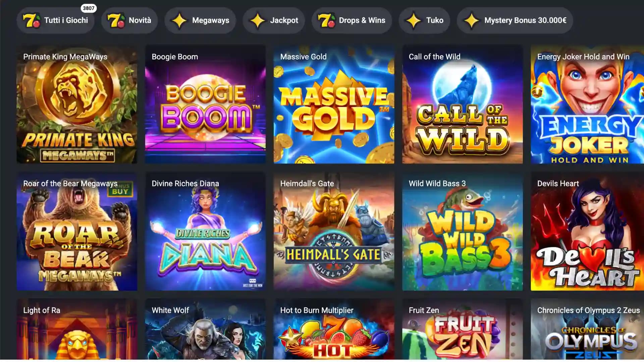This screenshot has height=362, width=644.
Task: Click the star icon beside Mystery Bonus
Action: pyautogui.click(x=472, y=20)
